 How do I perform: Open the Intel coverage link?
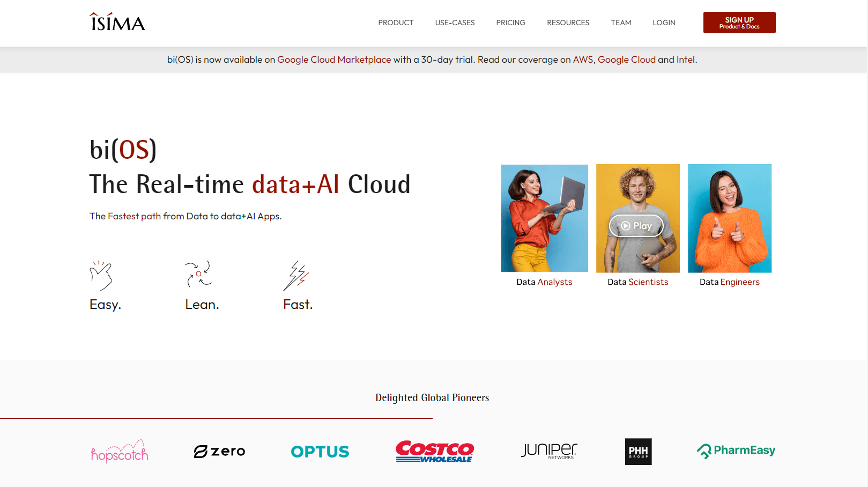[x=686, y=60]
